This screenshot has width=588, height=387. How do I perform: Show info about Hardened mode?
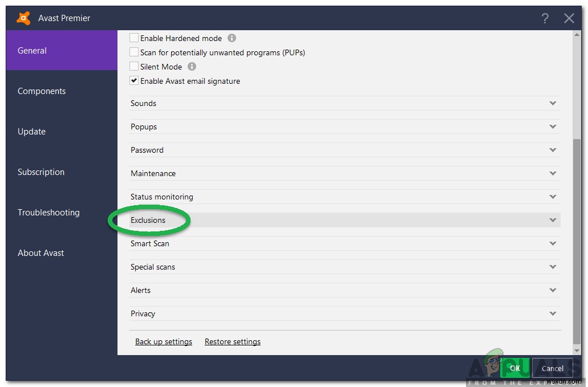(x=232, y=38)
